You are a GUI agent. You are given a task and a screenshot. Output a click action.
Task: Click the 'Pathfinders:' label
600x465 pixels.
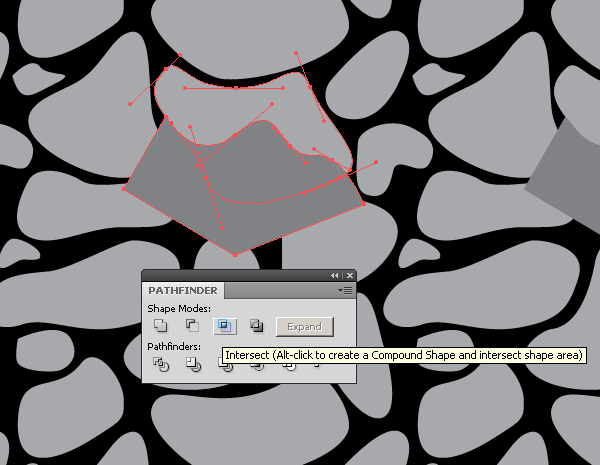click(x=174, y=347)
